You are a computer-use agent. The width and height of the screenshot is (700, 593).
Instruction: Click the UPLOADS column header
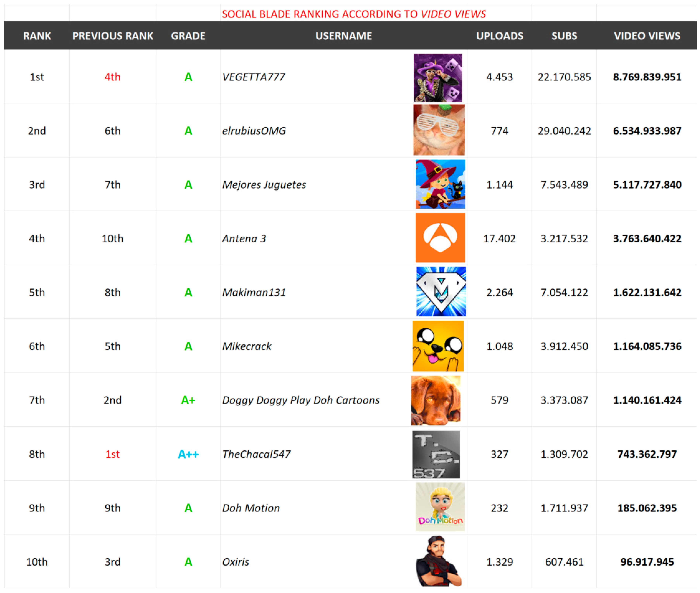(x=499, y=36)
